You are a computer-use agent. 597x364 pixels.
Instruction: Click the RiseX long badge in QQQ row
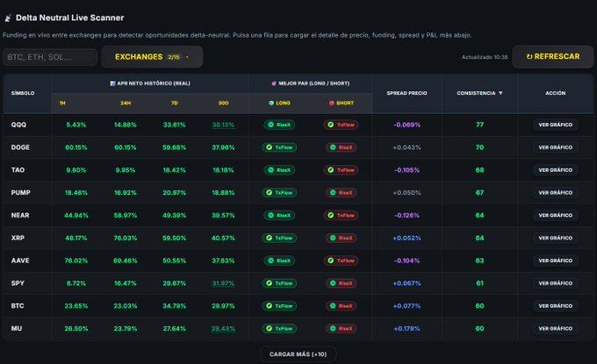[x=279, y=125]
